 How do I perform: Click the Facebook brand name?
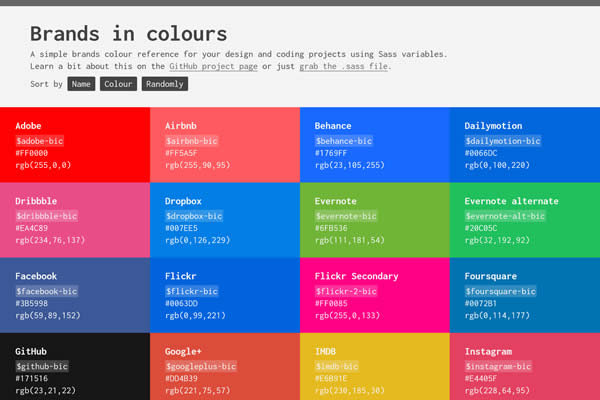click(36, 276)
